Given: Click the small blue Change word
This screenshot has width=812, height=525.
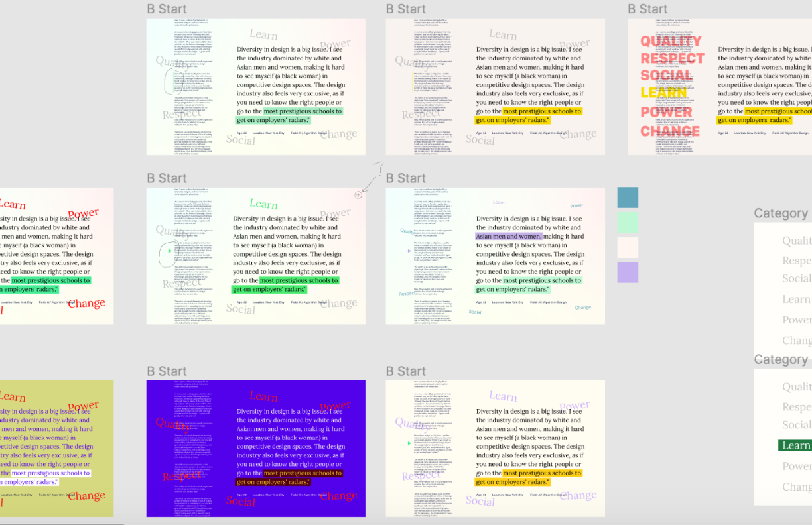Looking at the screenshot, I should pyautogui.click(x=583, y=308).
